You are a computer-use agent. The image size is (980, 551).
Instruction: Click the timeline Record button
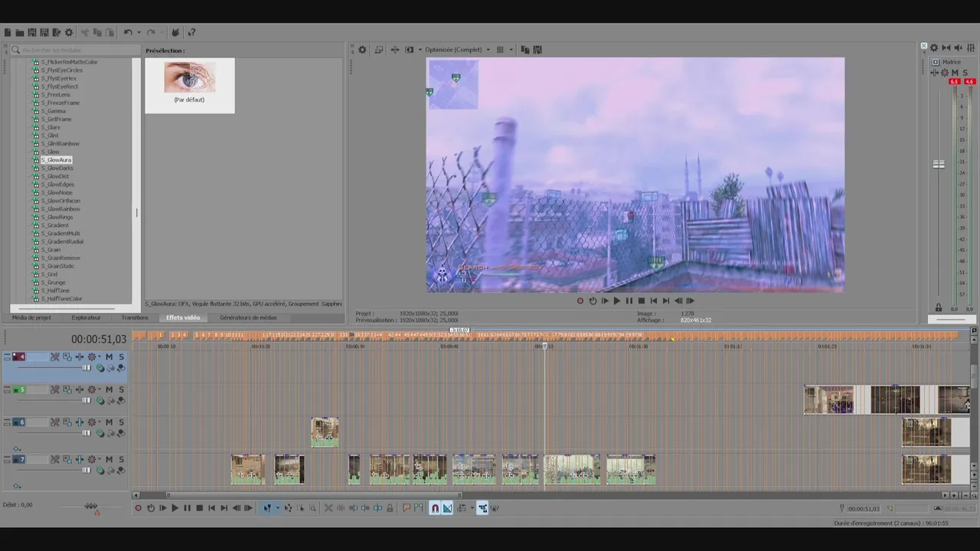pos(139,508)
